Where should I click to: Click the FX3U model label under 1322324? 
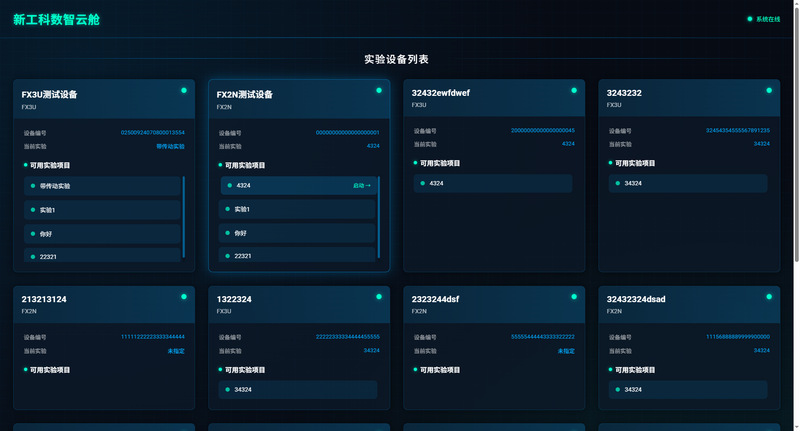224,311
